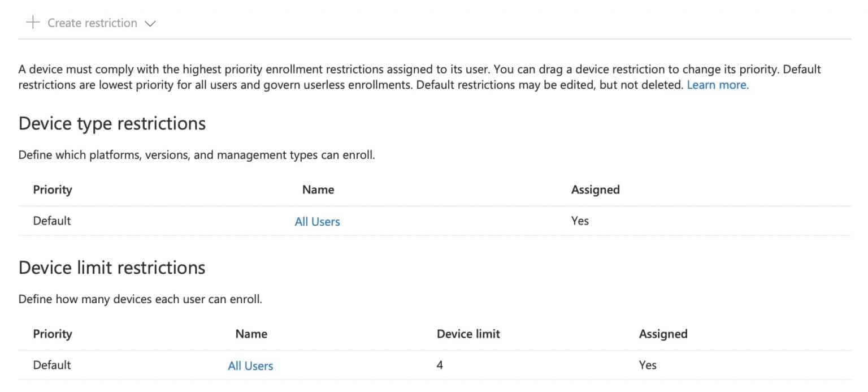Select the Assigned column header under Device limit restrictions
Image resolution: width=868 pixels, height=392 pixels.
coord(662,334)
